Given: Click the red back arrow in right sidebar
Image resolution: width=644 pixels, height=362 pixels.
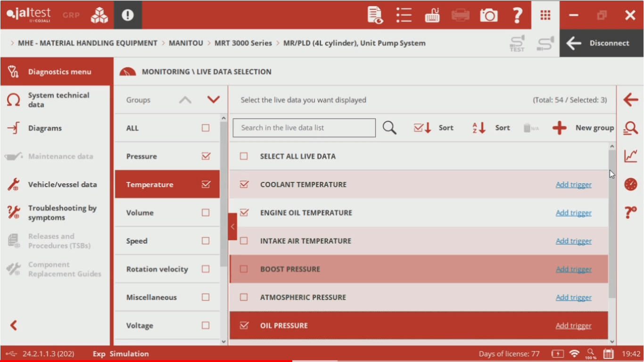Looking at the screenshot, I should [630, 100].
